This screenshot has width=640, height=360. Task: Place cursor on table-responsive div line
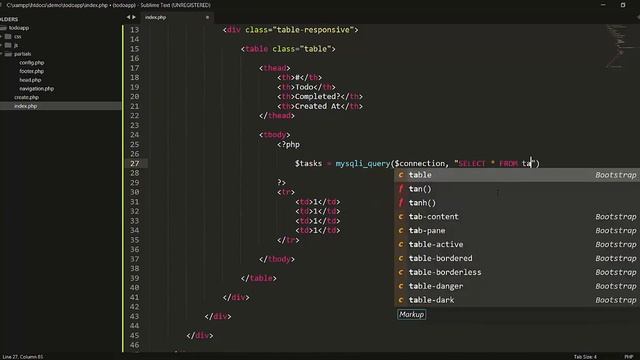291,30
